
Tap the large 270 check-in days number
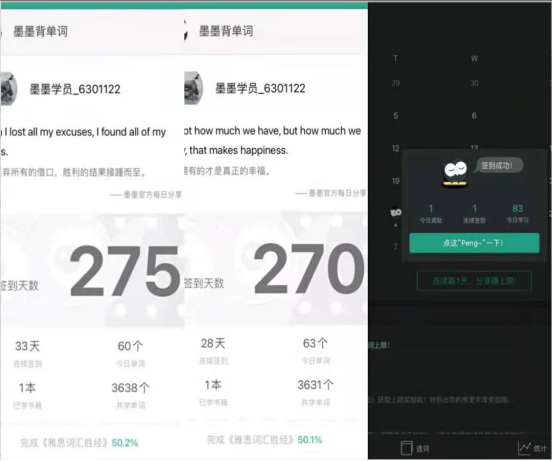(x=309, y=268)
